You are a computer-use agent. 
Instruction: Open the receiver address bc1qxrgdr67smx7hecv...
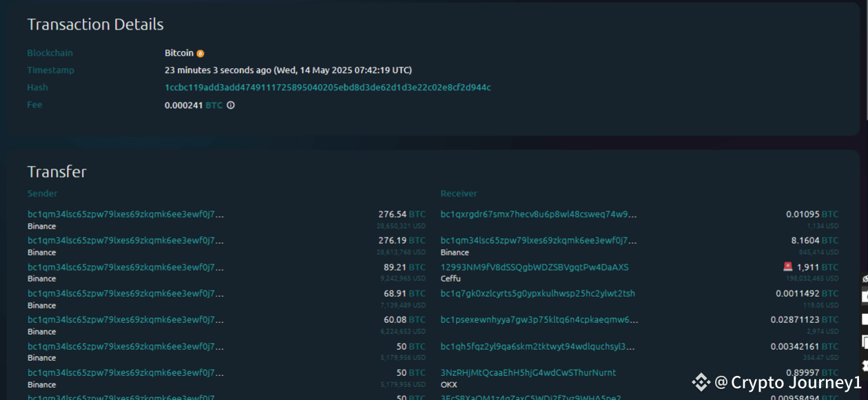pos(538,213)
